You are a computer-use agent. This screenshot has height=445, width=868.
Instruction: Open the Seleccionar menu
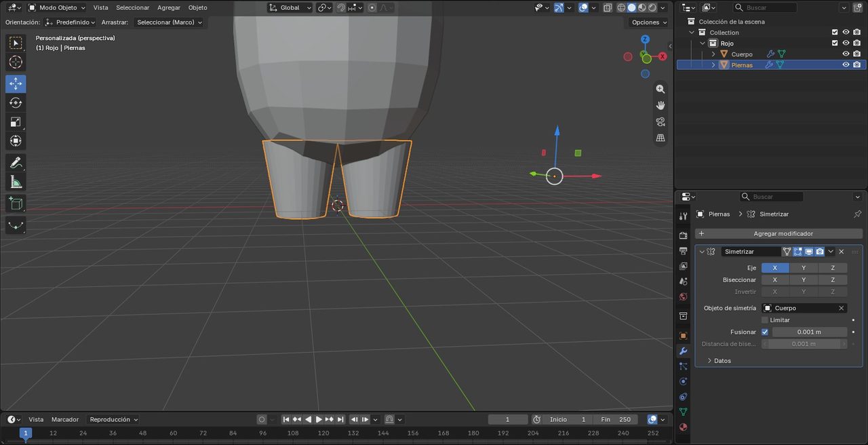(132, 7)
